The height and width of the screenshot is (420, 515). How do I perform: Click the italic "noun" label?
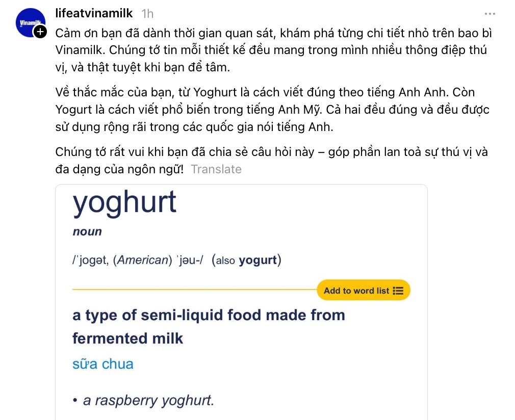[x=87, y=231]
